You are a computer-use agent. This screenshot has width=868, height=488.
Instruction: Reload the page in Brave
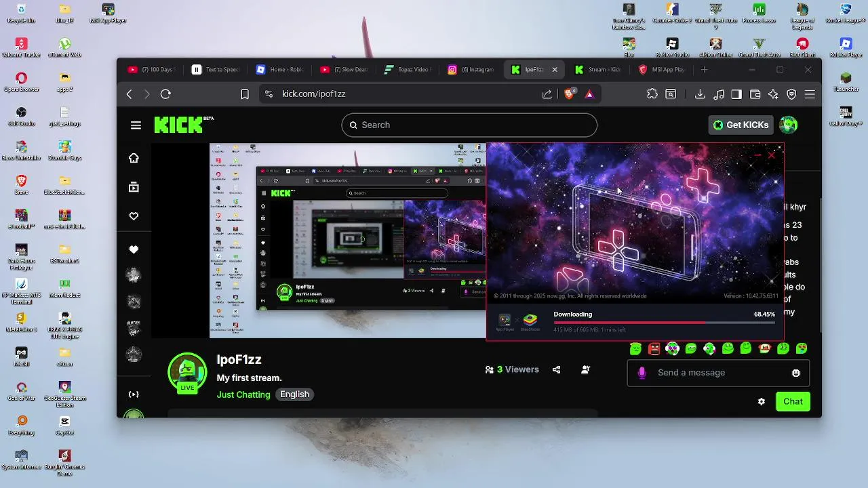pos(165,94)
